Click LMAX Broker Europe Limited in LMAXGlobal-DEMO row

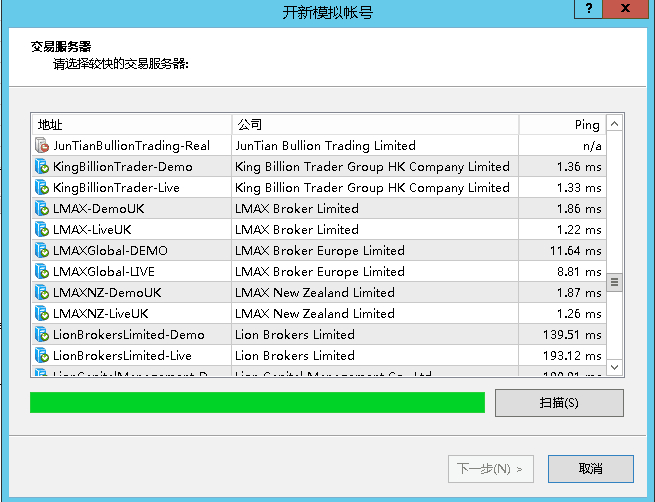(x=320, y=251)
